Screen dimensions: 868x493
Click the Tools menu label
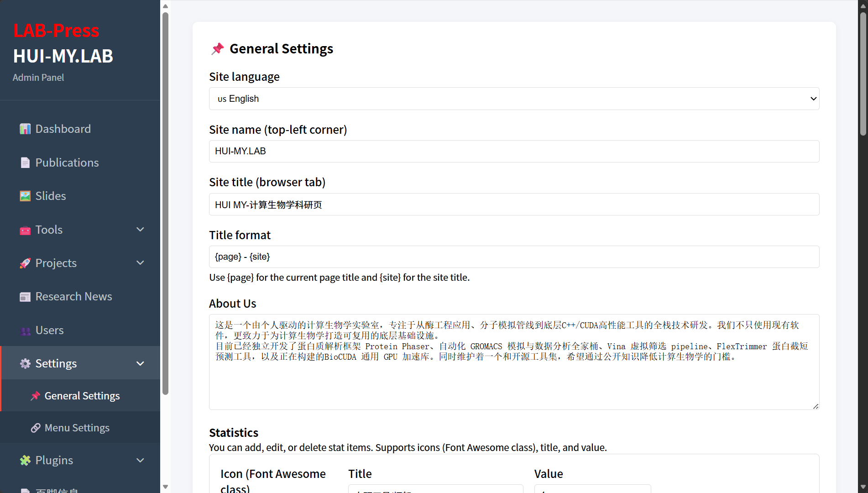coord(49,230)
